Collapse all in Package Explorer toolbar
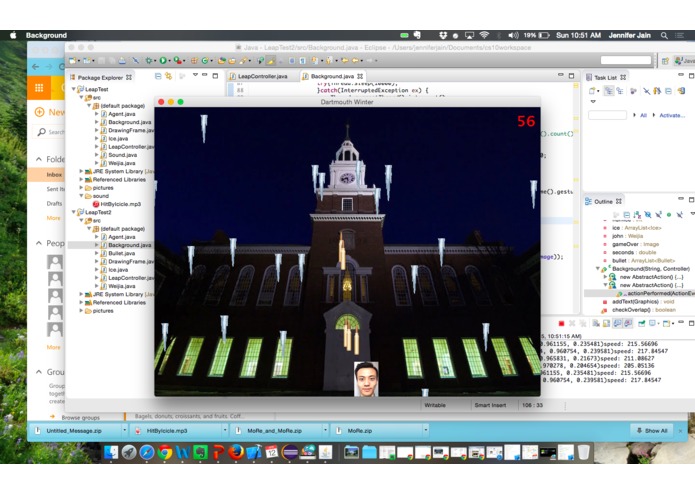 click(x=158, y=76)
